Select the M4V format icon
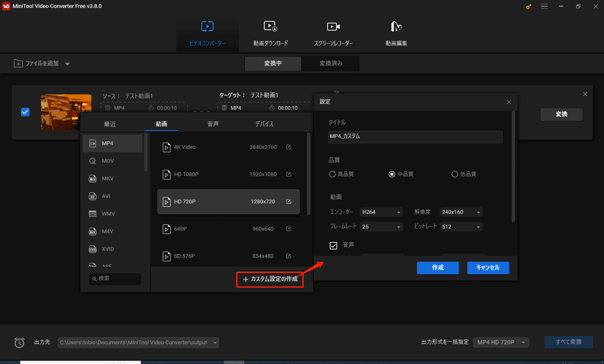Image resolution: width=604 pixels, height=364 pixels. tap(93, 231)
